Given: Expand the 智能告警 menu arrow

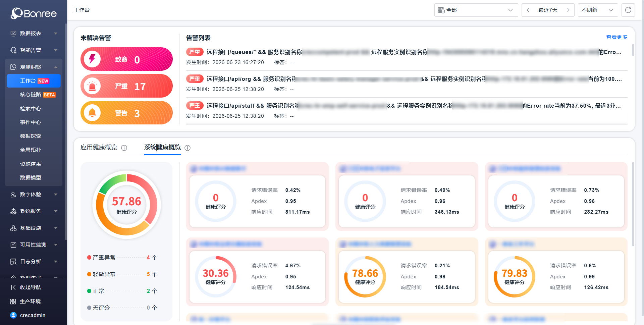Looking at the screenshot, I should [x=56, y=50].
